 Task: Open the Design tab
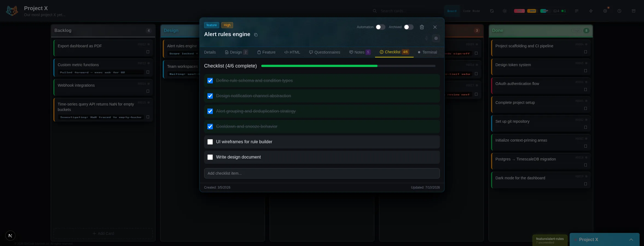[236, 52]
